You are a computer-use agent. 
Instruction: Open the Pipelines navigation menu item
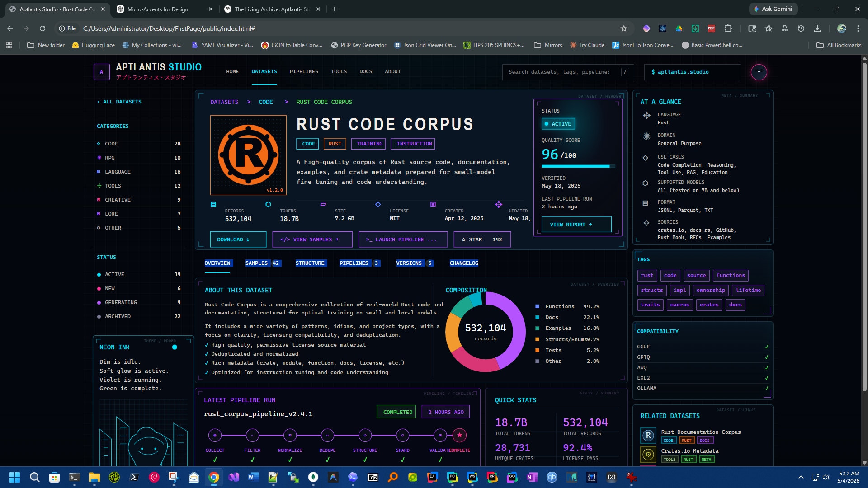304,71
